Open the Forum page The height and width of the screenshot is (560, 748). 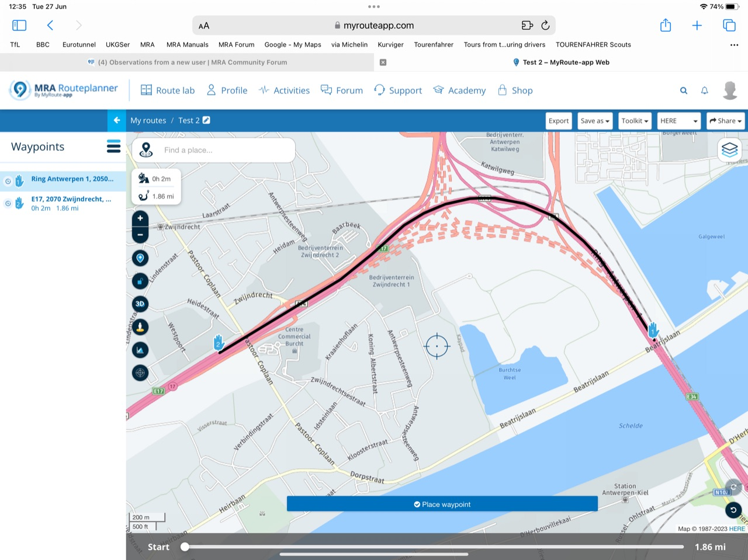coord(342,91)
